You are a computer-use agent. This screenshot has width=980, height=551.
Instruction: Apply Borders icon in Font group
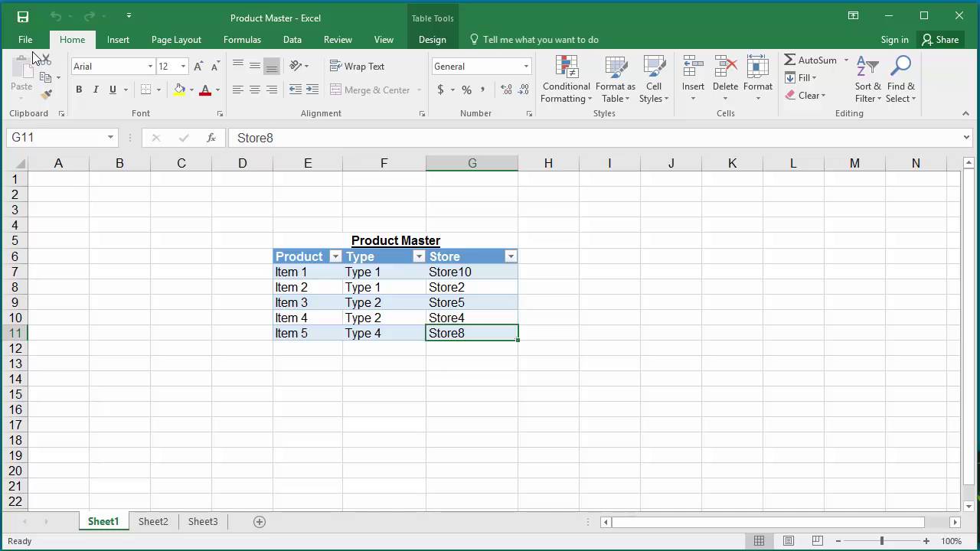[145, 90]
